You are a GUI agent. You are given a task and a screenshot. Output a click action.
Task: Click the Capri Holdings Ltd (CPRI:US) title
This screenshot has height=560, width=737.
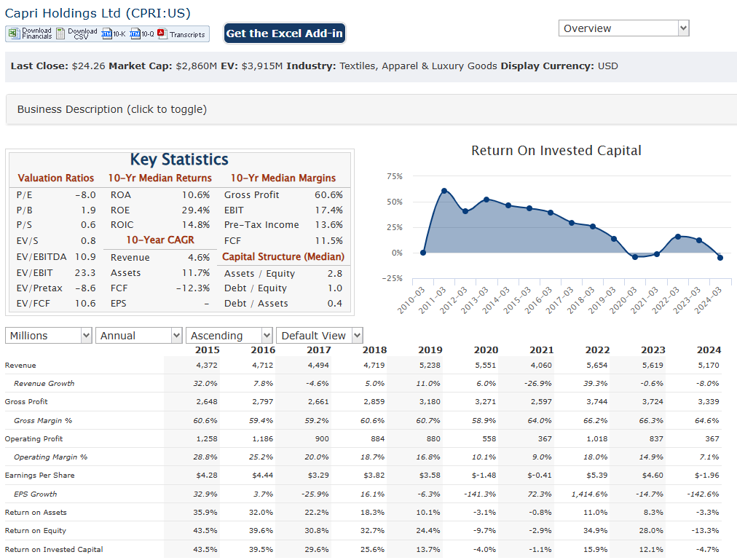coord(98,12)
